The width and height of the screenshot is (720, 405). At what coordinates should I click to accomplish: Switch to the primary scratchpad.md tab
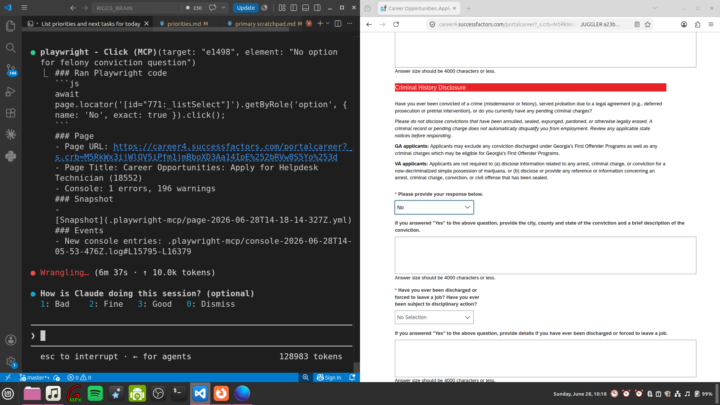coord(264,23)
